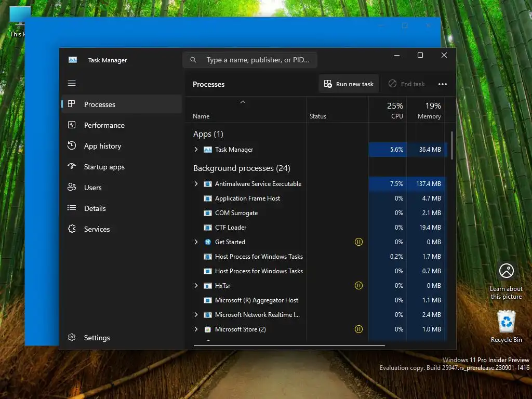Open the Startup apps page
Screen dimensions: 532x399
point(122,167)
